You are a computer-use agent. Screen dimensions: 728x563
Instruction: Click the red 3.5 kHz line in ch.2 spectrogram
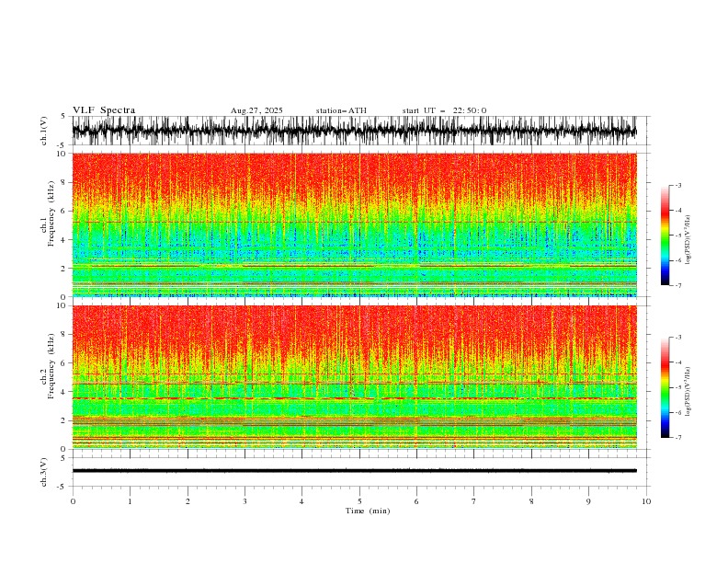pyautogui.click(x=354, y=398)
